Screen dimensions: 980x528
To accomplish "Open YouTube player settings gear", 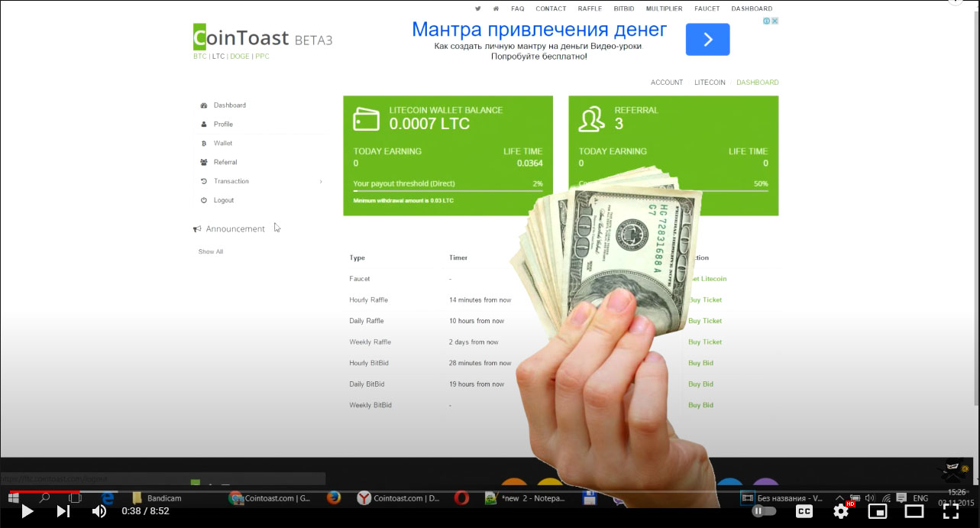I will [840, 511].
